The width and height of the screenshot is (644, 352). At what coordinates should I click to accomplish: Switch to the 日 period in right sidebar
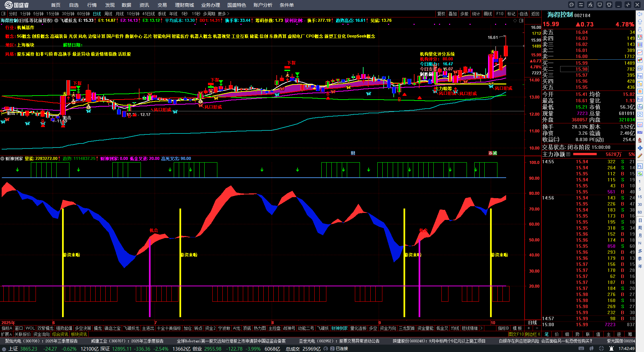(x=640, y=220)
